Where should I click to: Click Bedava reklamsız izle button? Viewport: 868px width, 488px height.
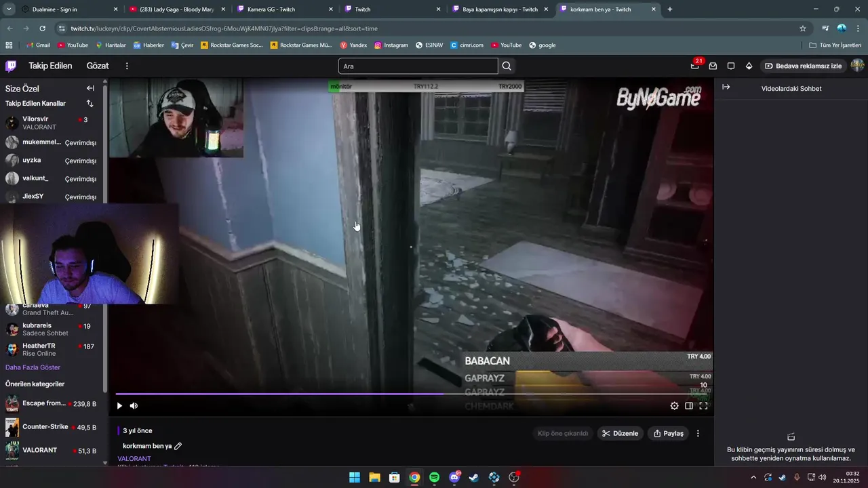tap(804, 66)
